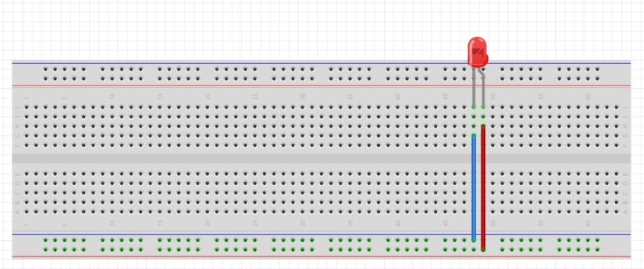Click the red wire's endpoint on bottom rail
644x269 pixels.
coord(484,249)
